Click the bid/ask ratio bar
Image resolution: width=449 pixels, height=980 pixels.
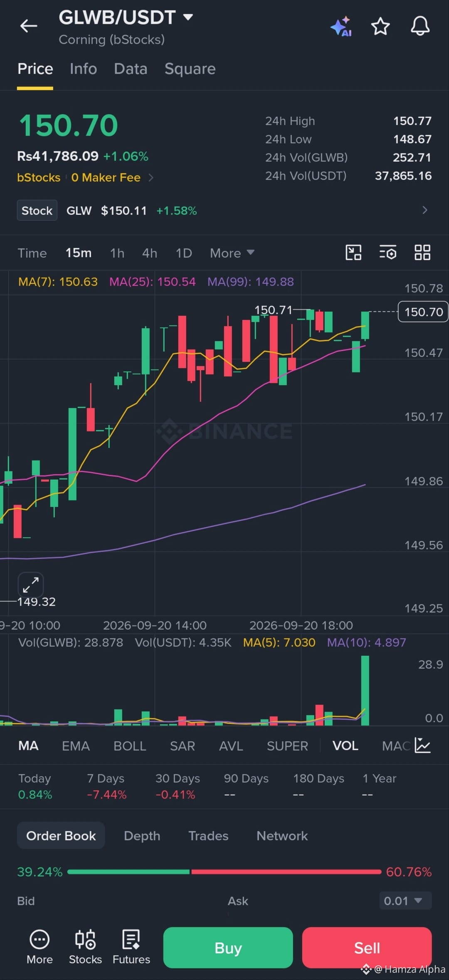pyautogui.click(x=224, y=872)
